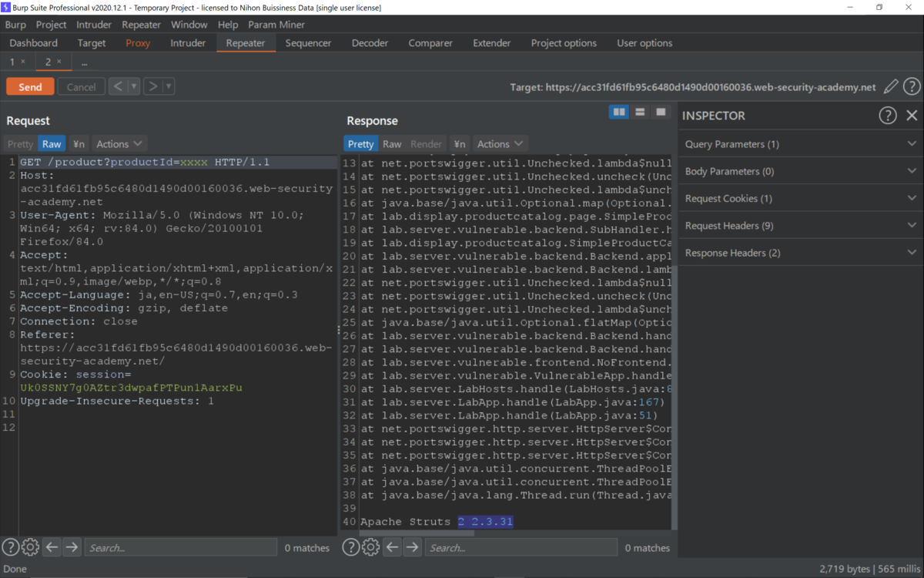Screen dimensions: 924x578
Task: Open Actions dropdown in Response pane
Action: click(500, 144)
